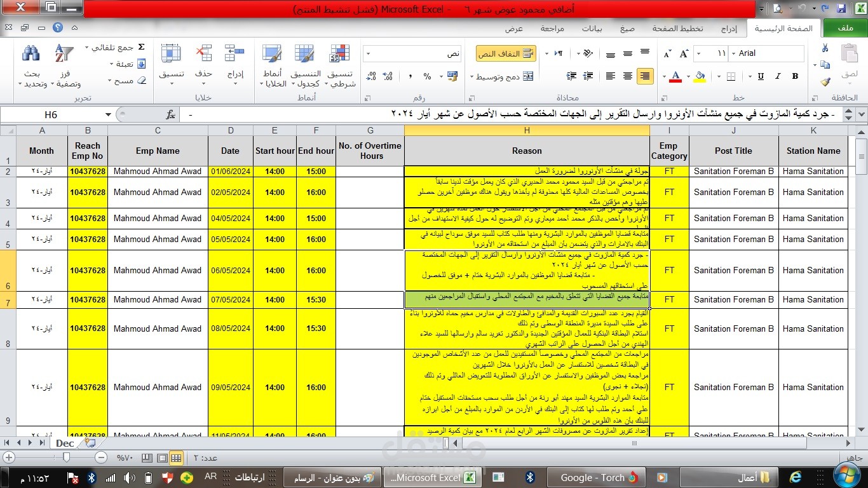Screen dimensions: 868x488
Task: Toggle middle vertical alignment
Action: [x=628, y=53]
